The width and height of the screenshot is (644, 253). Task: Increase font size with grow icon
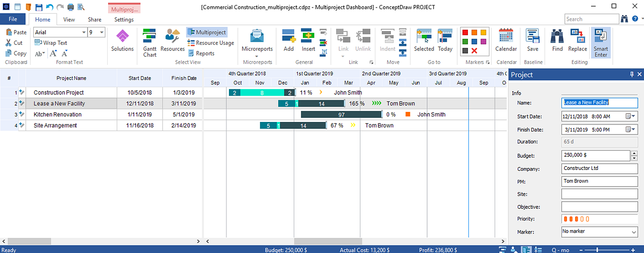tap(53, 53)
